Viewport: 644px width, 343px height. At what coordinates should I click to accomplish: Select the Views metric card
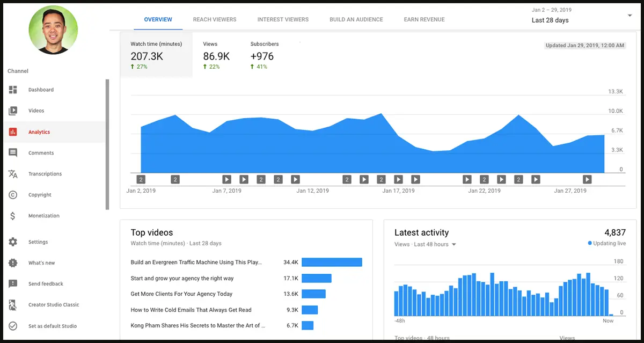coord(216,55)
